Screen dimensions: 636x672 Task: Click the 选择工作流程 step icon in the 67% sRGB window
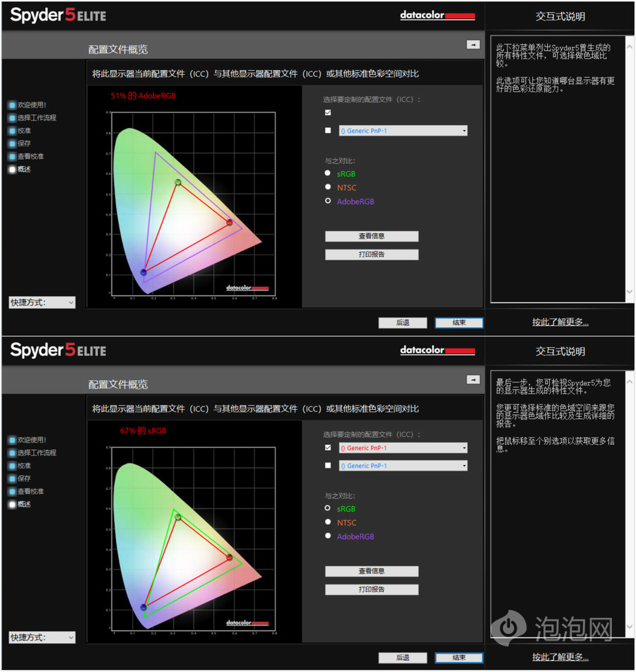pos(13,453)
